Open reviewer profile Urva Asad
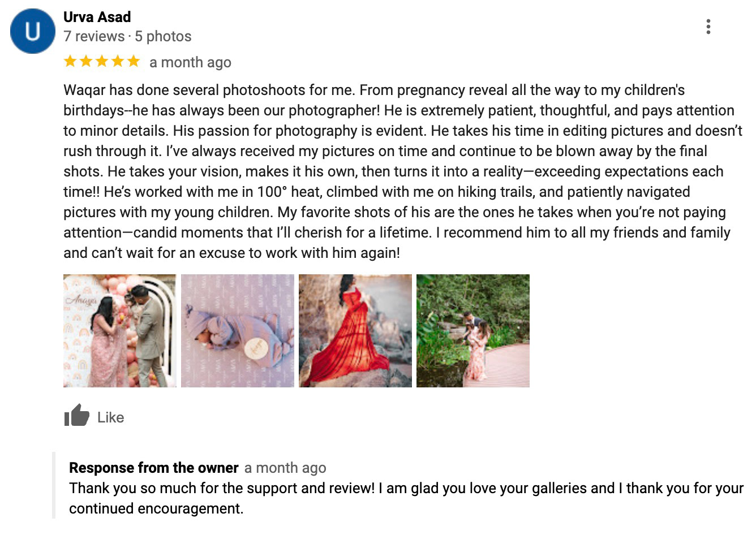This screenshot has width=756, height=535. tap(97, 17)
